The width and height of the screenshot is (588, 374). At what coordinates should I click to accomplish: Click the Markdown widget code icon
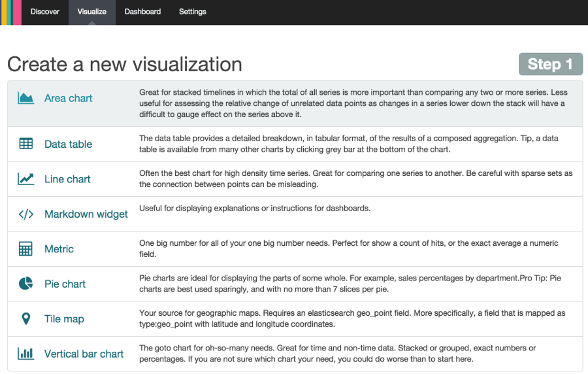coord(25,214)
